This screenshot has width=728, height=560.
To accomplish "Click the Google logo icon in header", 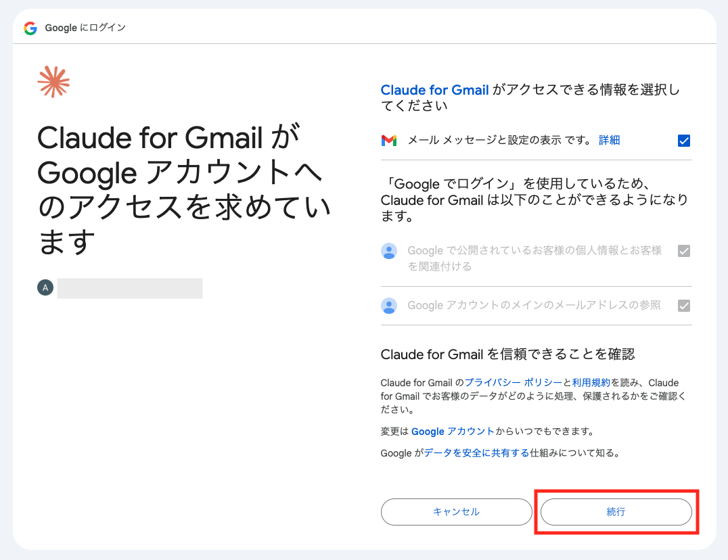I will click(30, 28).
